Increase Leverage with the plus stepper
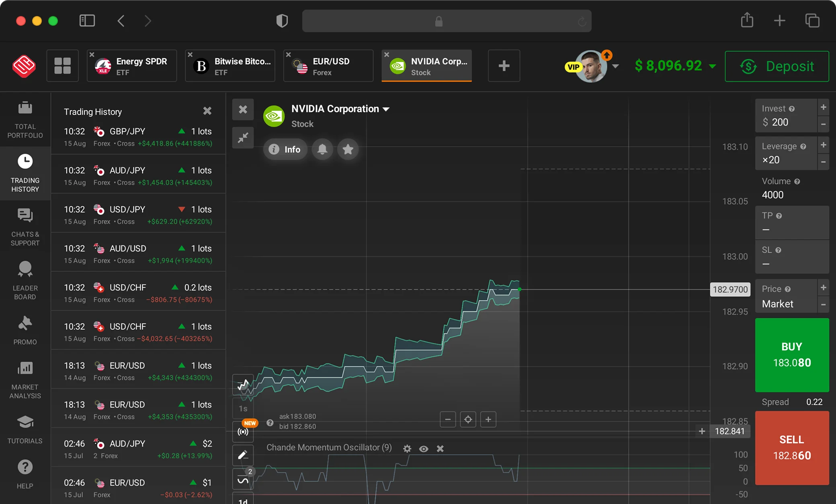Image resolution: width=836 pixels, height=504 pixels. pyautogui.click(x=823, y=145)
